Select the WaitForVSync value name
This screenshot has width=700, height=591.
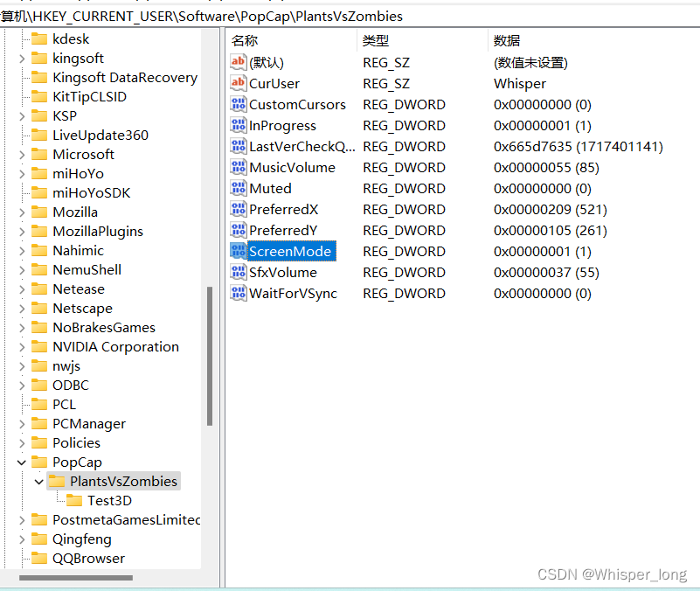294,294
